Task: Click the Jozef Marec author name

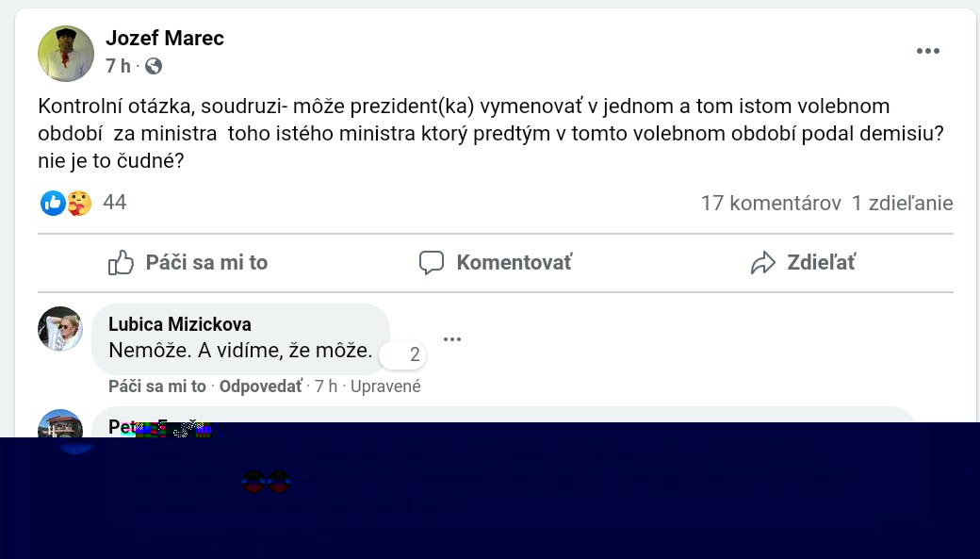Action: [165, 39]
